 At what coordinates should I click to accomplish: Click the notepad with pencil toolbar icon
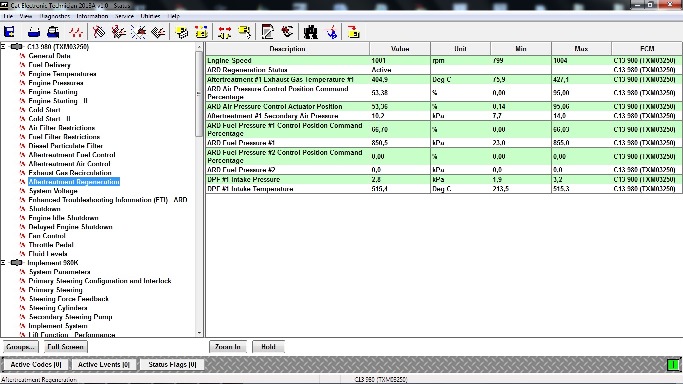[267, 32]
